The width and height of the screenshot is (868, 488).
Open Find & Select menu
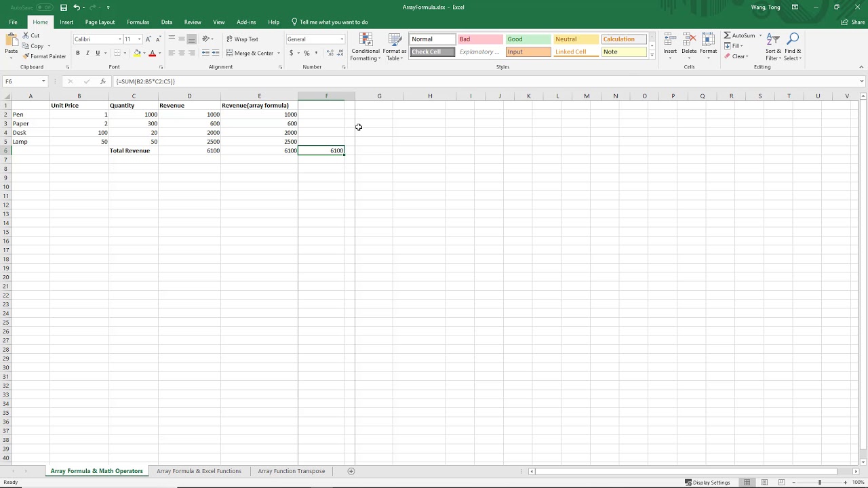click(793, 47)
